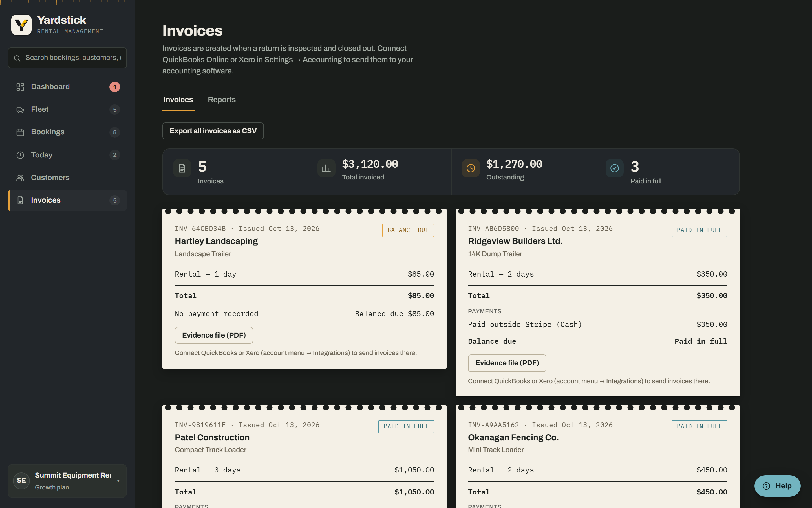Screen dimensions: 812x508
Task: Click invoice number INV-A9AA5162
Action: coord(493,425)
